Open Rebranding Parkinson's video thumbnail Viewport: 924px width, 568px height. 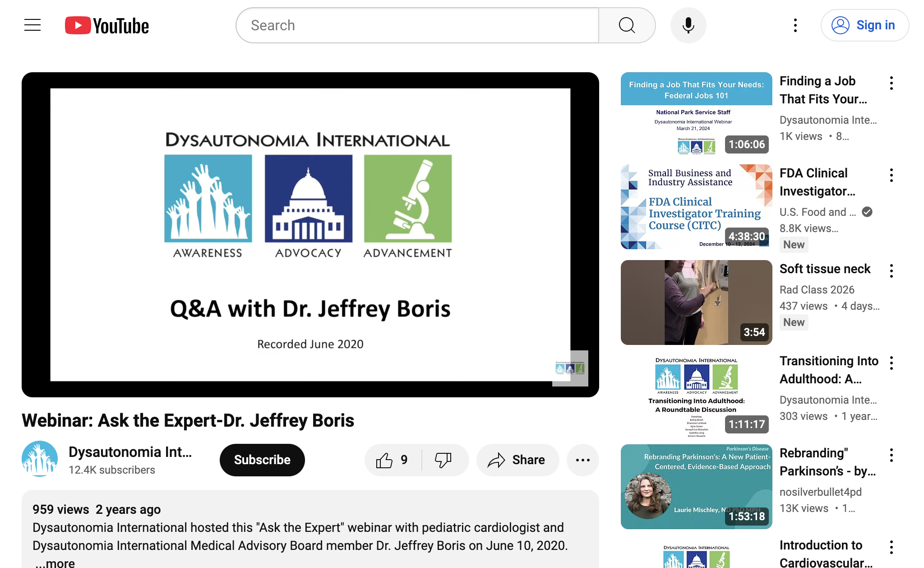pos(697,487)
